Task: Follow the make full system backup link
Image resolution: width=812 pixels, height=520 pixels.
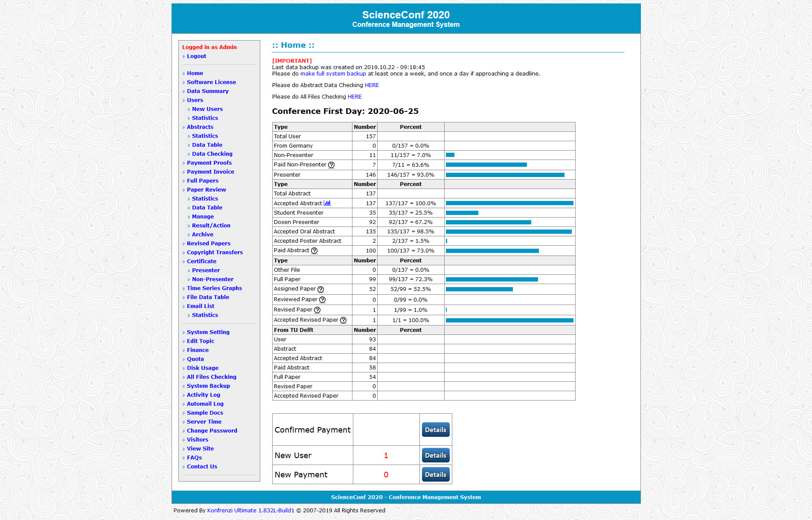Action: pos(333,74)
